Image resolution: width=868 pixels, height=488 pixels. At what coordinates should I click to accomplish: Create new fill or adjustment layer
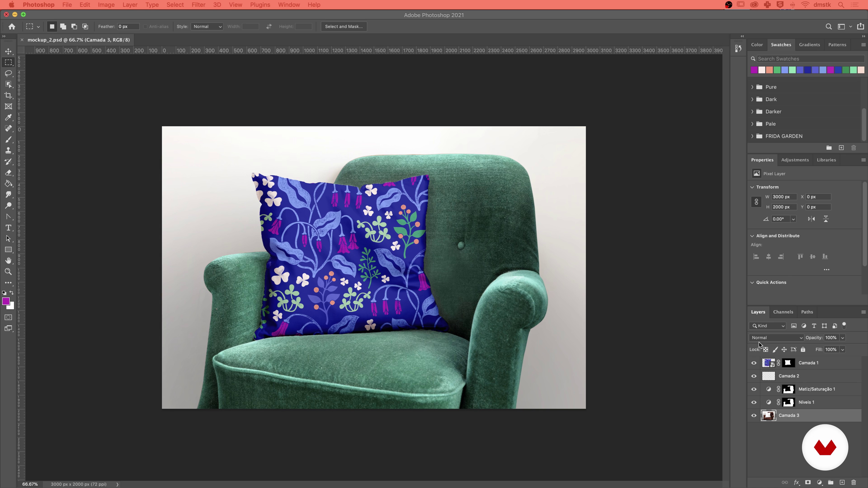819,482
